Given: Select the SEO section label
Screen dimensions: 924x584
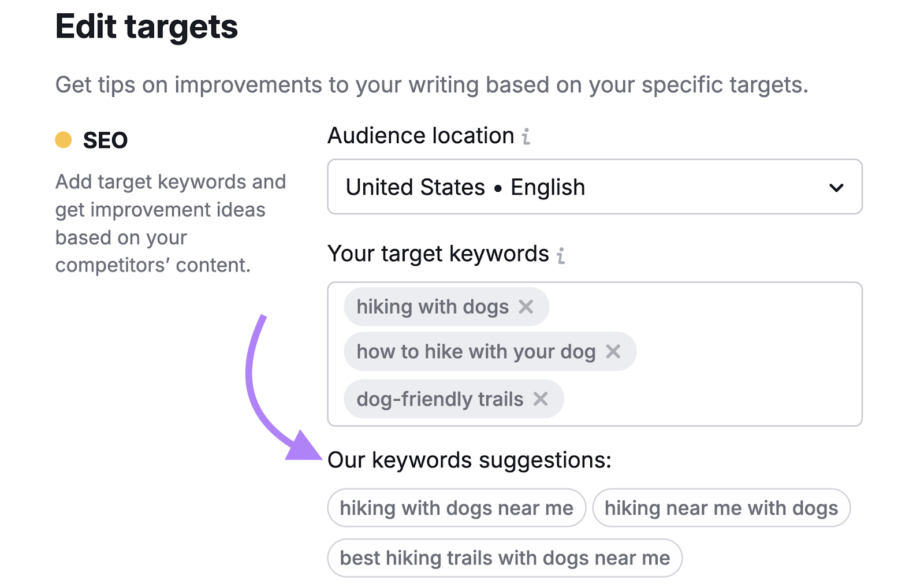Looking at the screenshot, I should coord(105,140).
